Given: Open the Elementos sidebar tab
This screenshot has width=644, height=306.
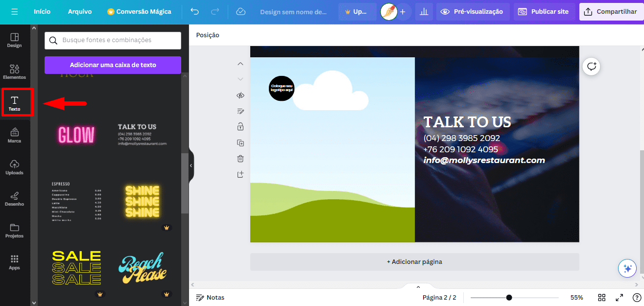Looking at the screenshot, I should coord(15,72).
